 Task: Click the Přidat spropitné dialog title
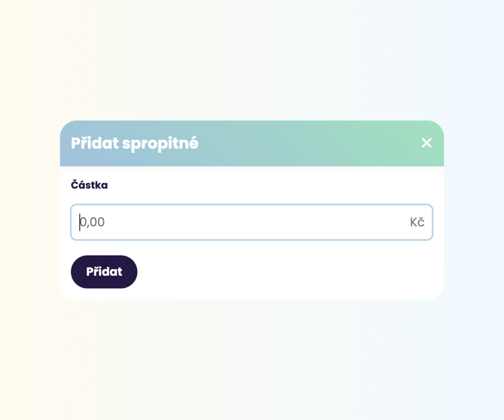135,143
